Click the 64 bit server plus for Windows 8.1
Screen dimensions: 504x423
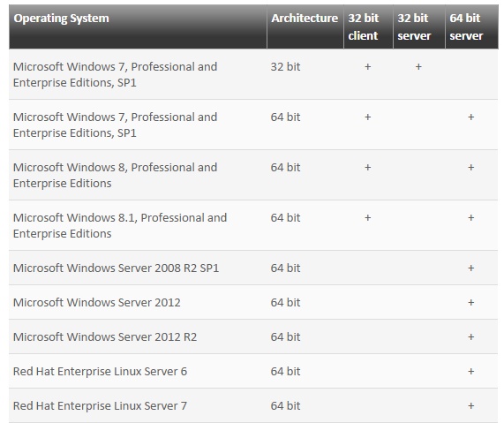pos(470,218)
